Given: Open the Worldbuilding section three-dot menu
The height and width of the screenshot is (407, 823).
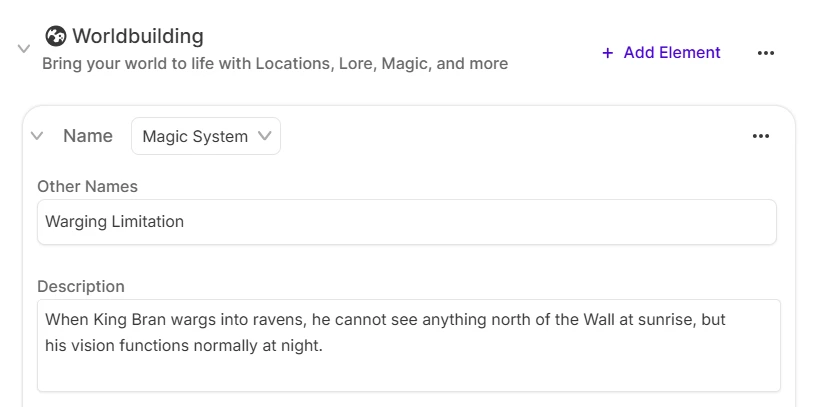Looking at the screenshot, I should pyautogui.click(x=766, y=53).
